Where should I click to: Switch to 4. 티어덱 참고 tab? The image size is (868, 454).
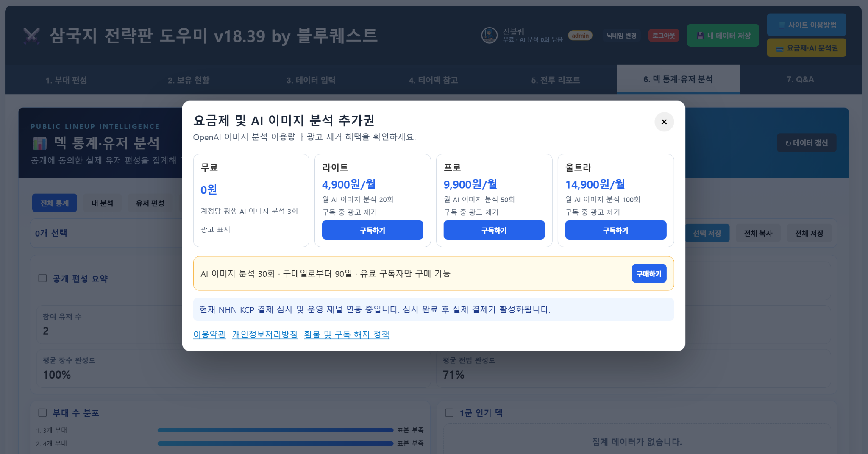pos(433,80)
